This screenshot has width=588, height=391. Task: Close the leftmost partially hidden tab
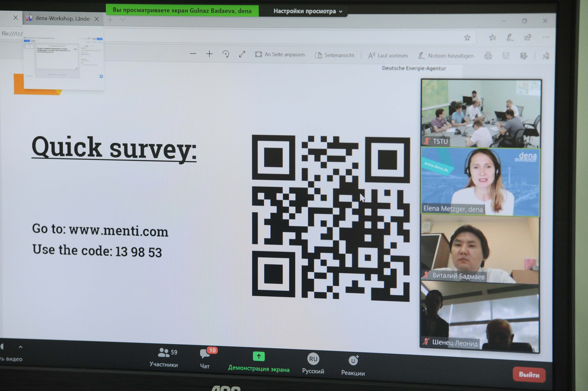pyautogui.click(x=15, y=18)
